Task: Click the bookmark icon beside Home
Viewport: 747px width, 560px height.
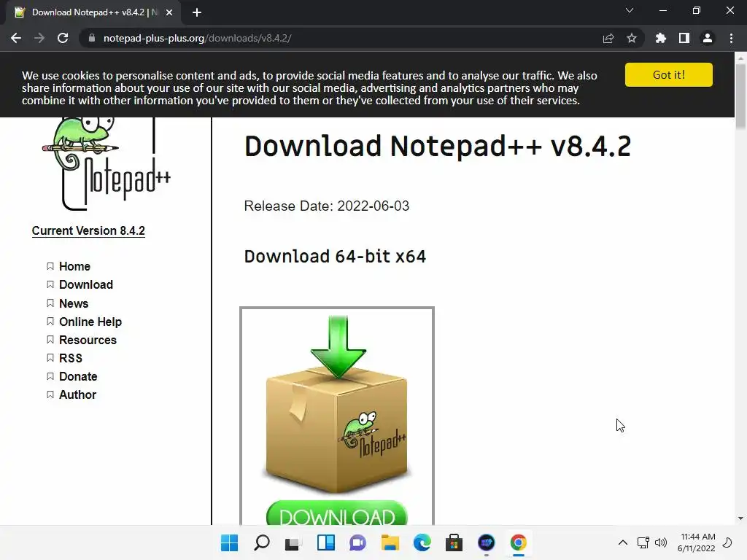Action: click(50, 266)
